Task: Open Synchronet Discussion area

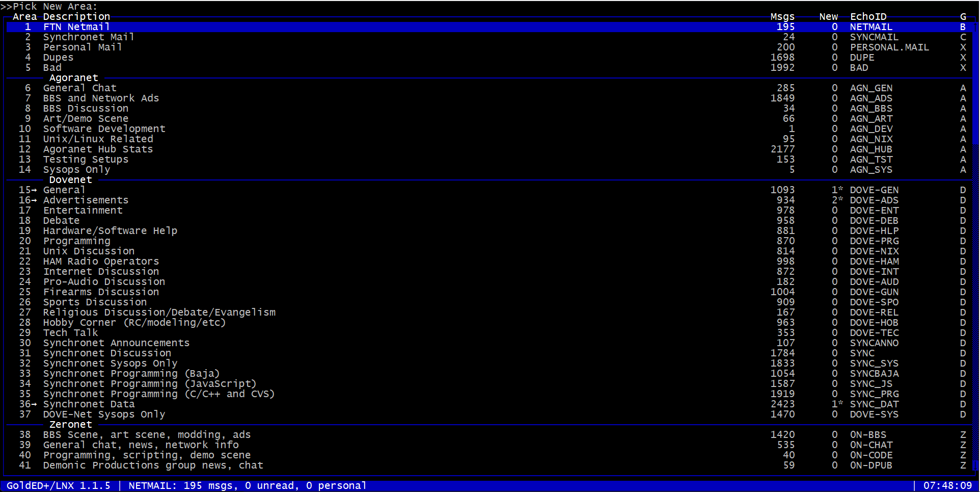Action: (489, 353)
